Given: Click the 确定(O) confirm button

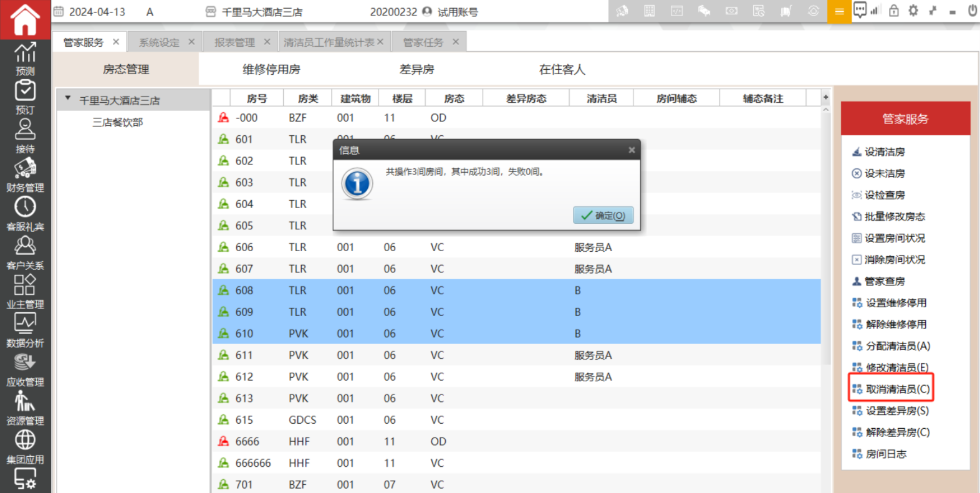Looking at the screenshot, I should [603, 216].
